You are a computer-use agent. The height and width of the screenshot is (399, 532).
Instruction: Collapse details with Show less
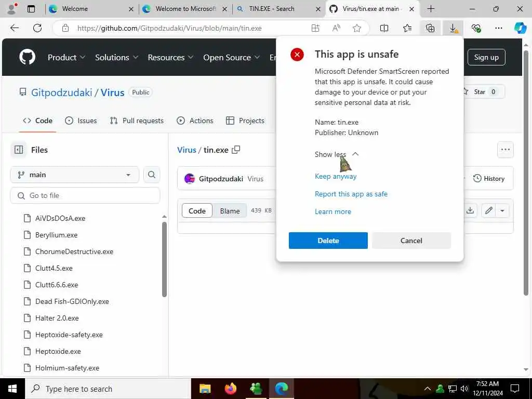337,154
